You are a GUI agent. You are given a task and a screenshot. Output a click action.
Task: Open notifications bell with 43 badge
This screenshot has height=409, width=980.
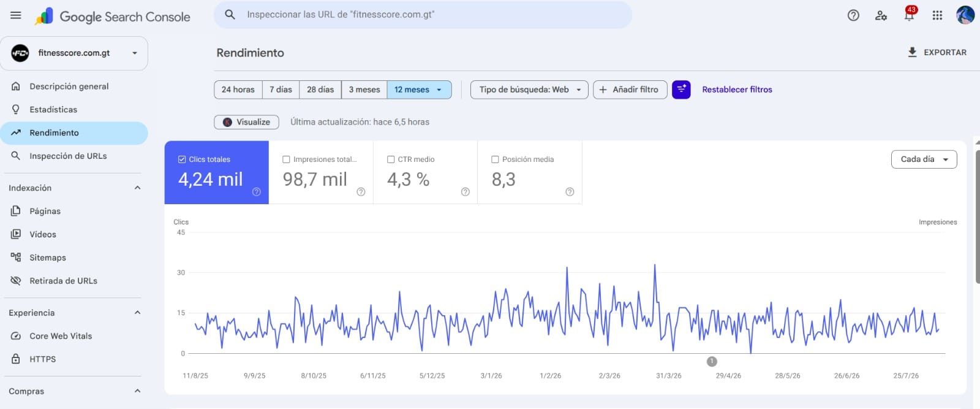pyautogui.click(x=910, y=14)
